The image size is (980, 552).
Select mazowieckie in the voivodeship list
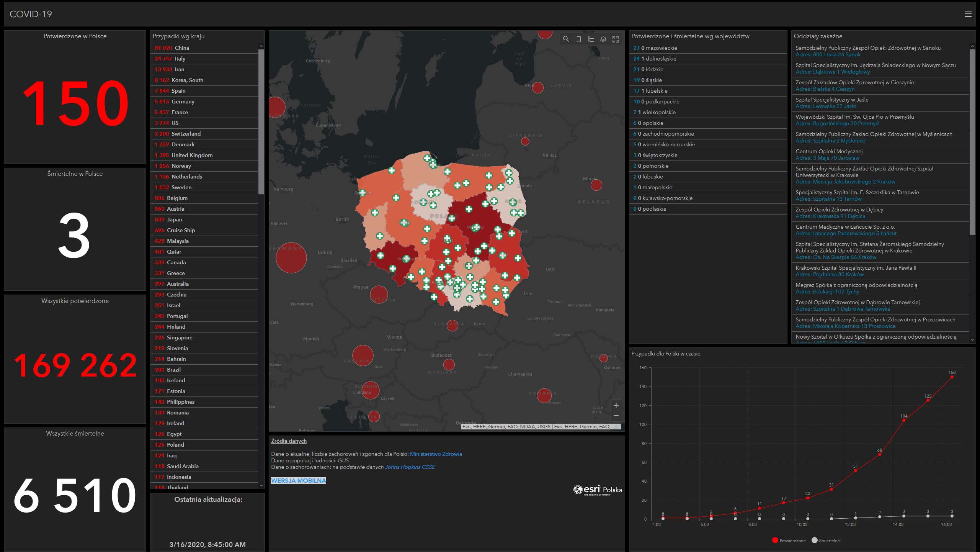[x=661, y=48]
